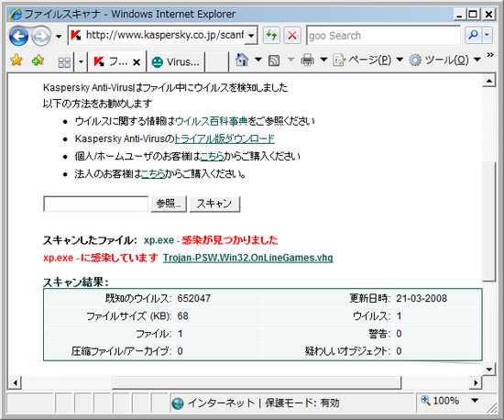Click the Forward navigation arrow

pyautogui.click(x=41, y=36)
